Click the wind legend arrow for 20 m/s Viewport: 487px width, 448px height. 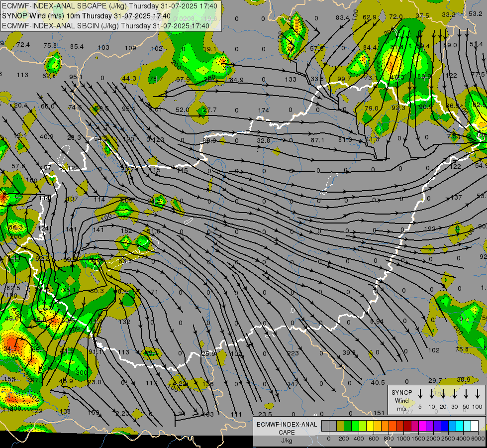point(443,394)
